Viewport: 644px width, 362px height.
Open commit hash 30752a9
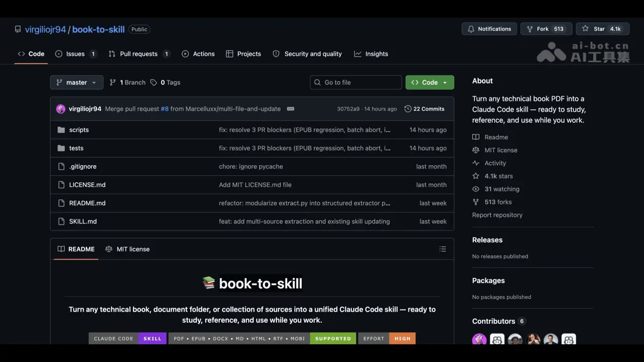coord(348,109)
